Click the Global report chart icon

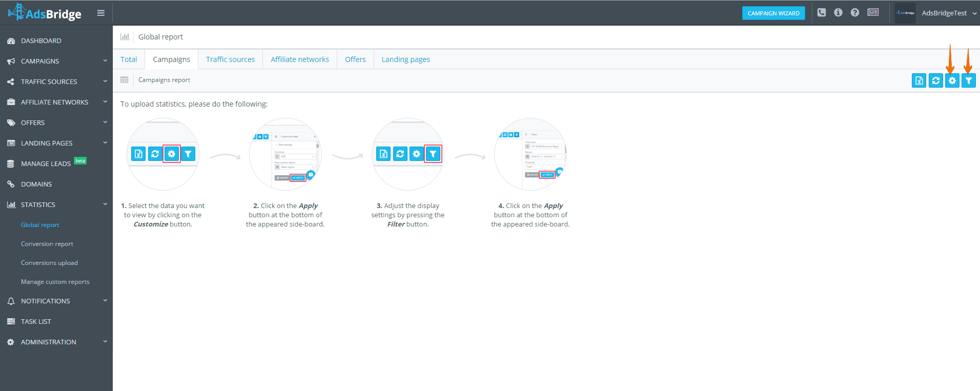click(x=125, y=37)
